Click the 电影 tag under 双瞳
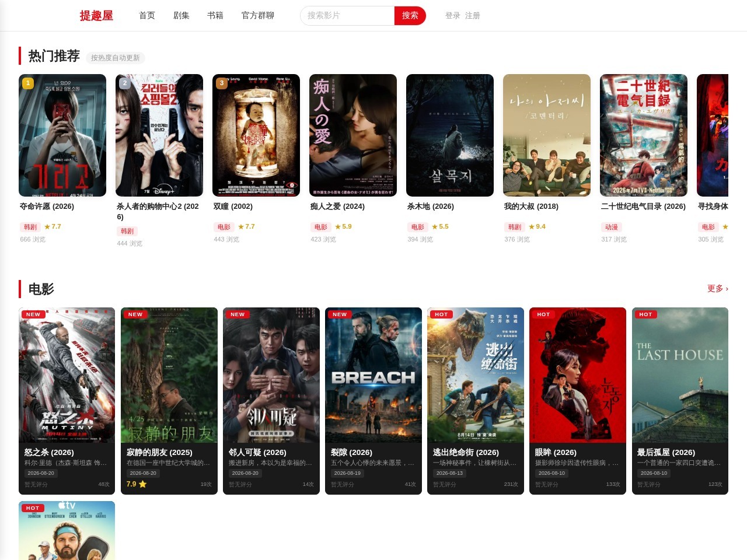This screenshot has height=560, width=747. 224,227
